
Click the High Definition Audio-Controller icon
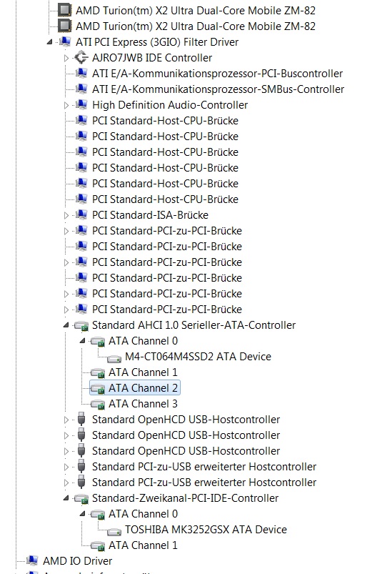click(81, 104)
